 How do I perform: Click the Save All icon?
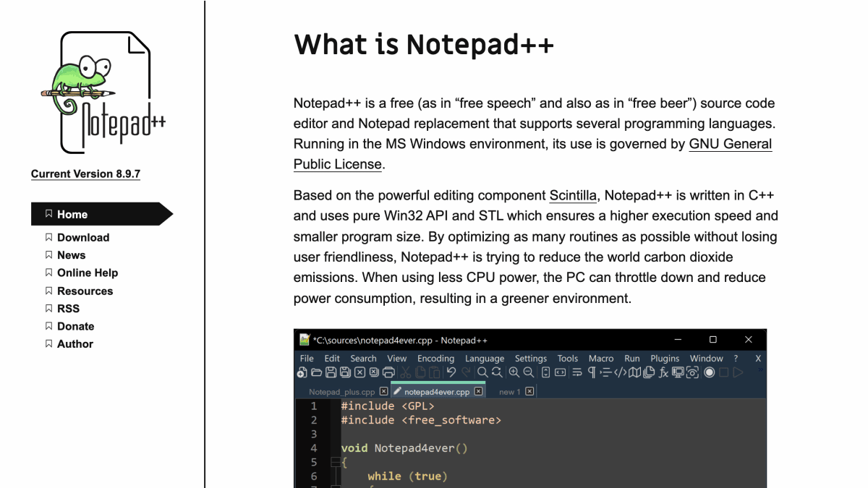point(345,372)
